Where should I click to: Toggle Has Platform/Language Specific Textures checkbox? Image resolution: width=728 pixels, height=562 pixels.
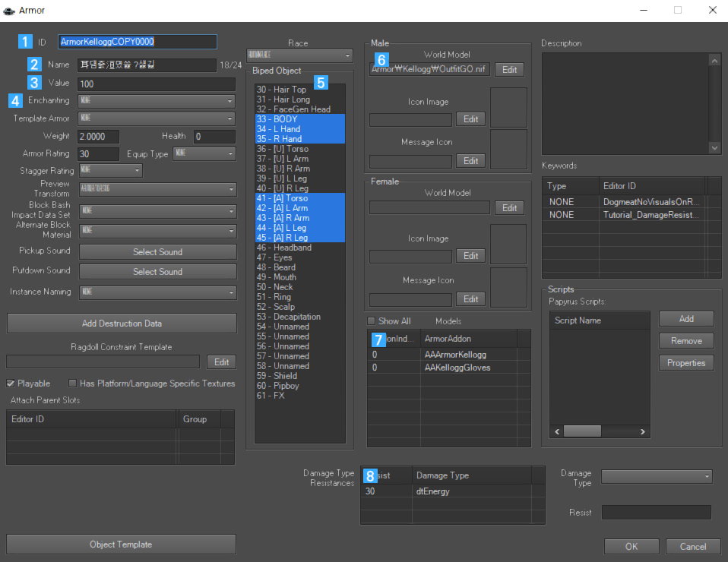coord(72,384)
